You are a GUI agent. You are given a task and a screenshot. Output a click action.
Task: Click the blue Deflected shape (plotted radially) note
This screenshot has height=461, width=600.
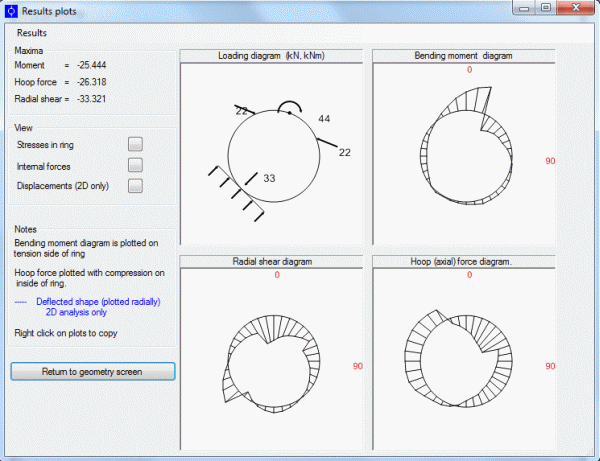[98, 302]
